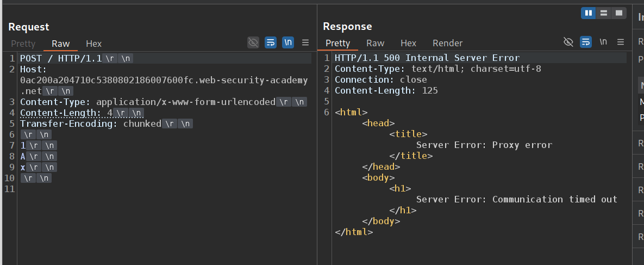Disable non-printable \n characters in Request
Screen dimensions: 644x265
click(x=288, y=42)
